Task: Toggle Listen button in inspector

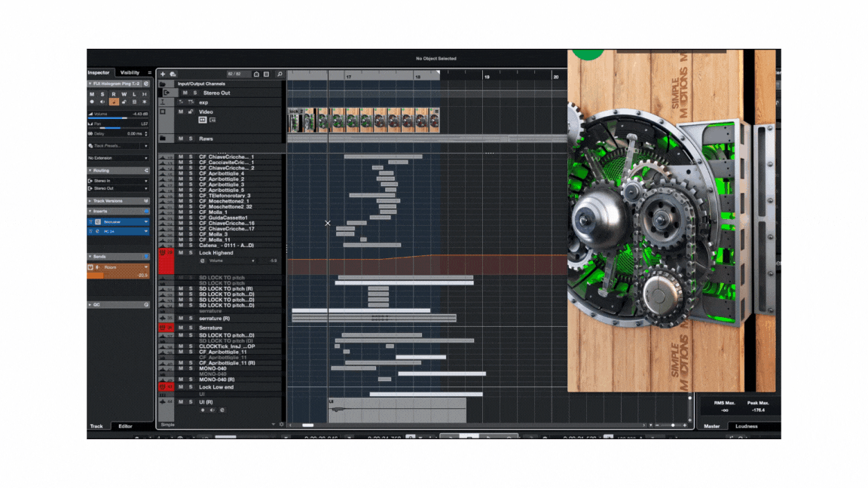Action: coord(135,94)
